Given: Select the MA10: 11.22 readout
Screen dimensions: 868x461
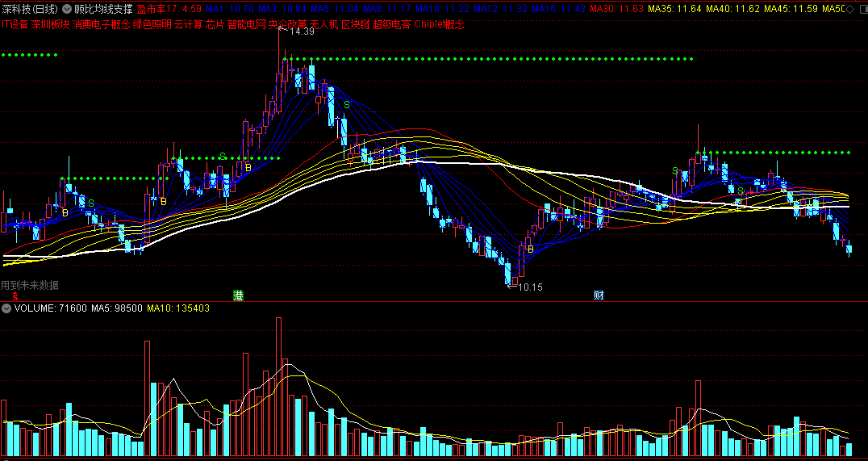Looking at the screenshot, I should pyautogui.click(x=442, y=9).
